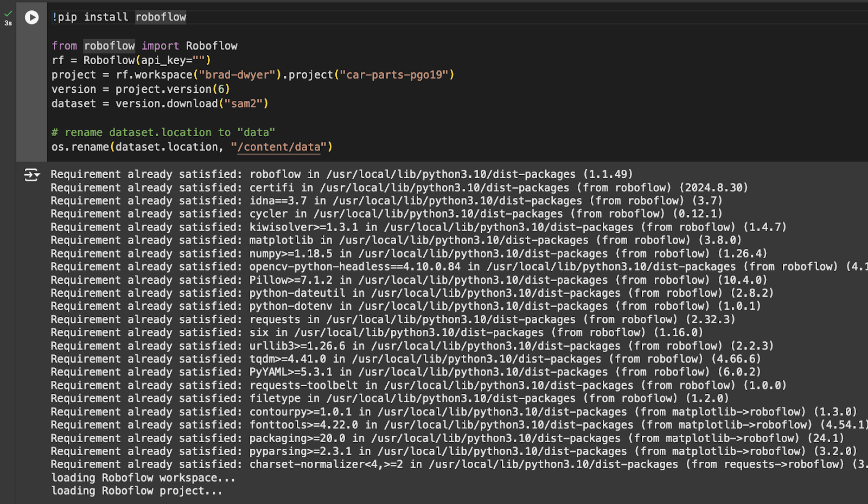The height and width of the screenshot is (504, 868).
Task: Click the "from roboflow import Roboflow" line
Action: click(x=144, y=46)
